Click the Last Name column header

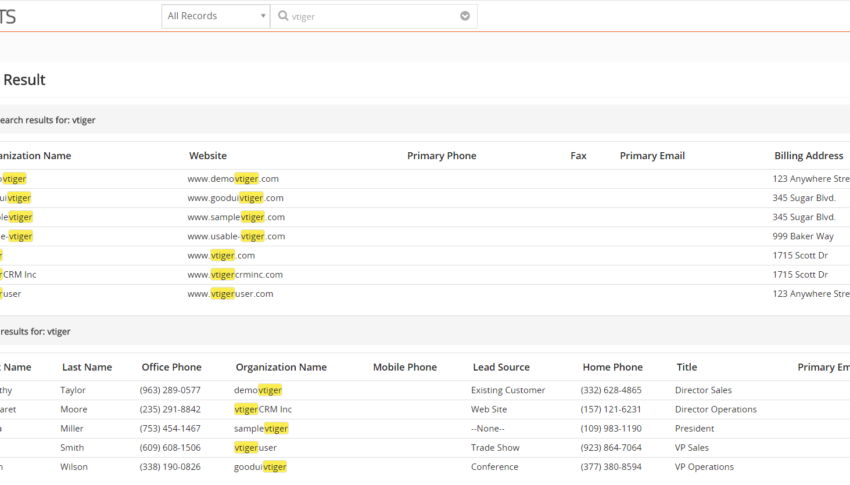click(x=87, y=367)
